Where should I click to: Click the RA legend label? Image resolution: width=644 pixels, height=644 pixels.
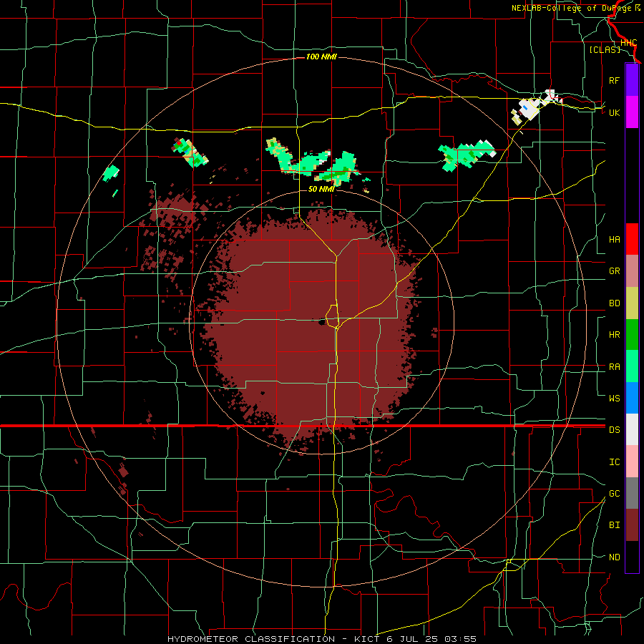pos(614,367)
